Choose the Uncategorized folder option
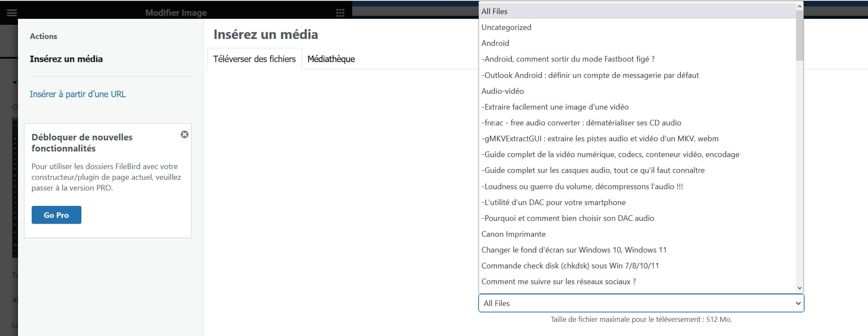This screenshot has height=336, width=868. point(506,27)
